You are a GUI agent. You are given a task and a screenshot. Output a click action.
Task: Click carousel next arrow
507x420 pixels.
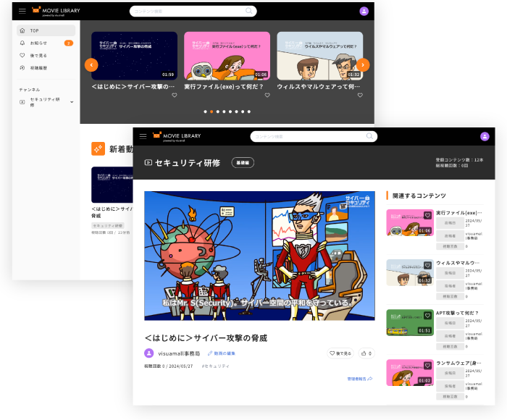click(363, 65)
